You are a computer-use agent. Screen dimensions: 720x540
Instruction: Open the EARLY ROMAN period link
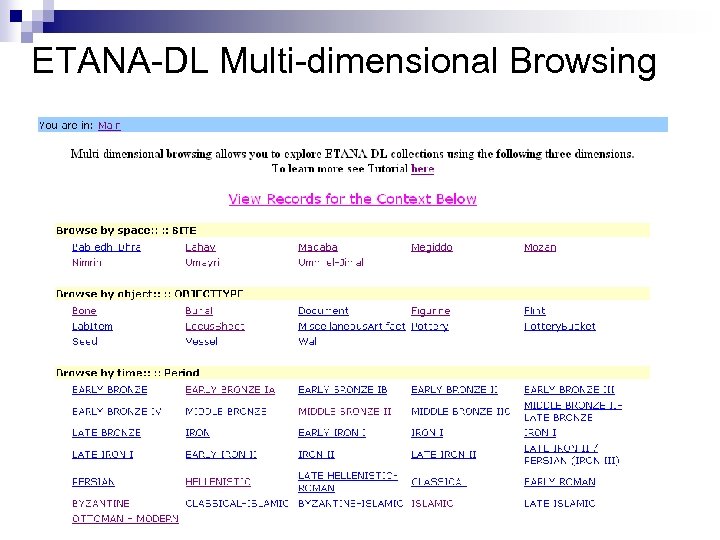[x=560, y=482]
